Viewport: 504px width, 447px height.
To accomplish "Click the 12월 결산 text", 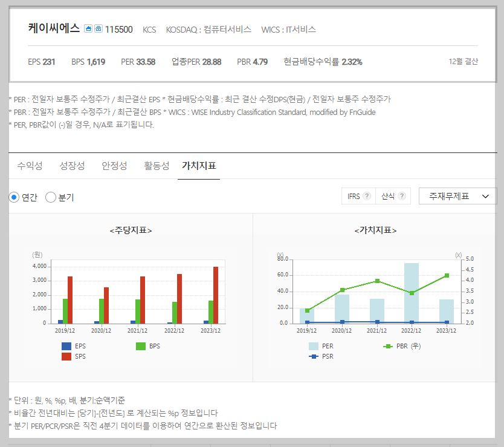I will point(463,62).
